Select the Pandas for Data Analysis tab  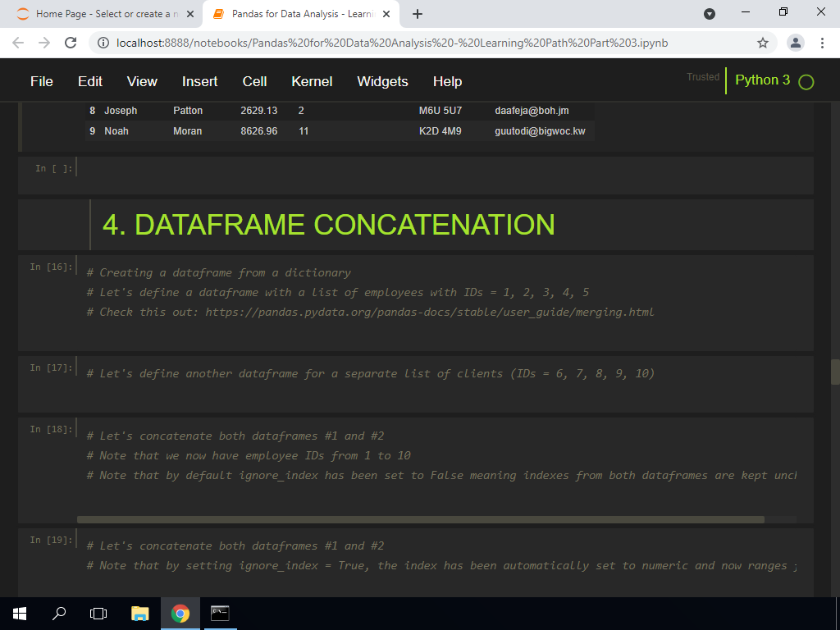[x=300, y=14]
